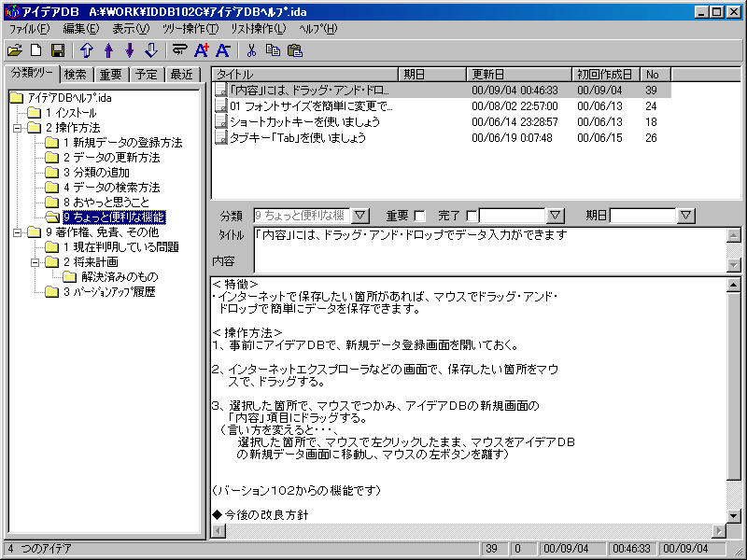Click date 00/06/19 0:07:48 in list
The width and height of the screenshot is (747, 560).
[512, 138]
